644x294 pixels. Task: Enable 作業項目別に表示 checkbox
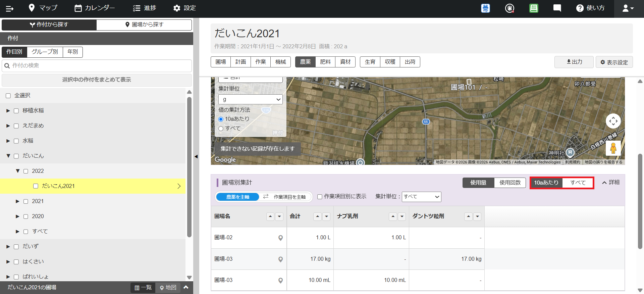pos(320,197)
